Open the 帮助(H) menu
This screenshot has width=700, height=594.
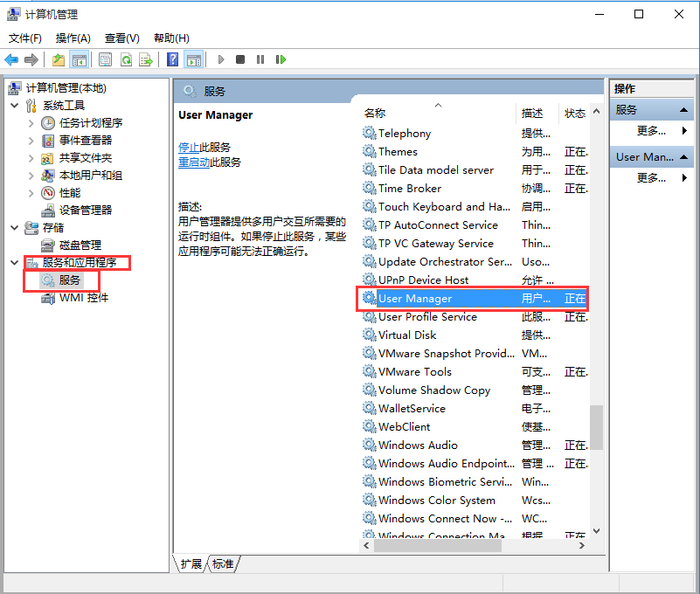[x=171, y=38]
